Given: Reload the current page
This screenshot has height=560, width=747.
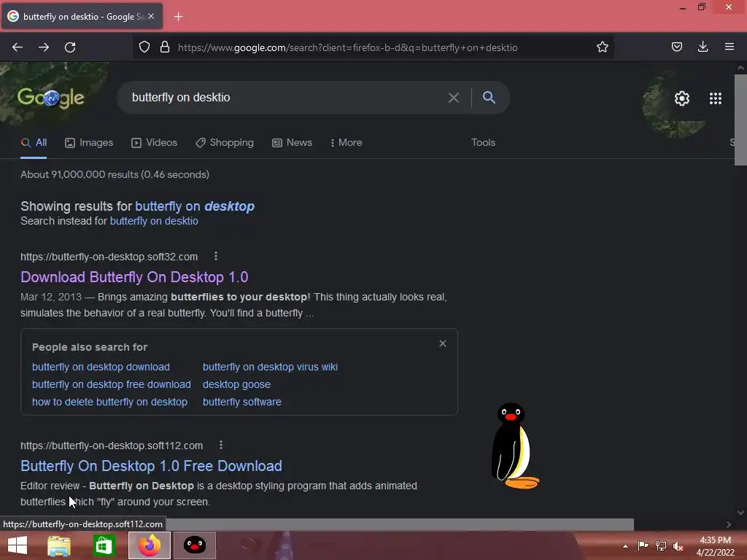Looking at the screenshot, I should click(70, 47).
